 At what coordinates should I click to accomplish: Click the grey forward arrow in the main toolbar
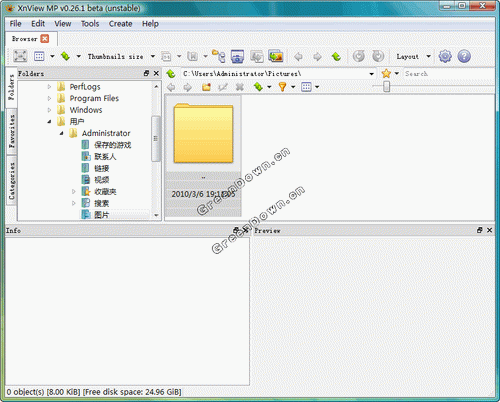[317, 57]
